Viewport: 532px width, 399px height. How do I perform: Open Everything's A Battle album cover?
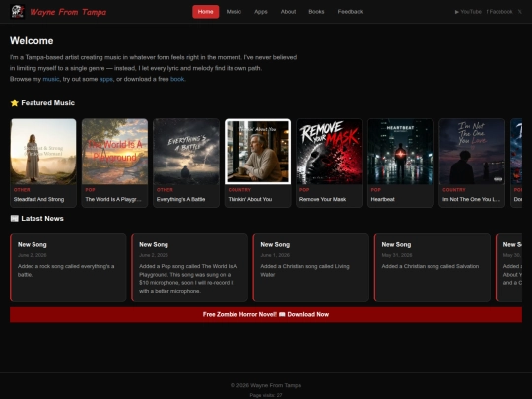point(186,152)
